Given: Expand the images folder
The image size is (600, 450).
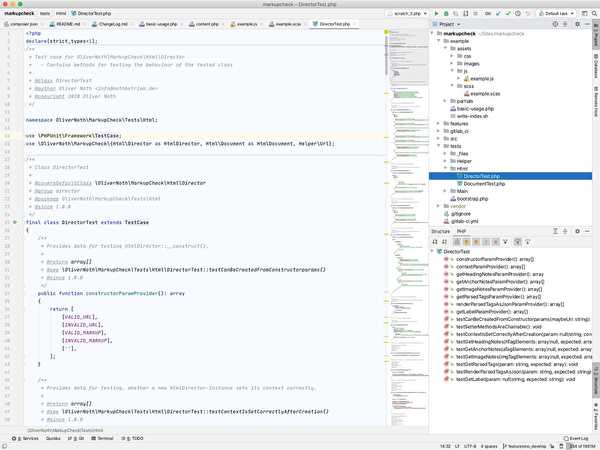Looking at the screenshot, I should [452, 64].
